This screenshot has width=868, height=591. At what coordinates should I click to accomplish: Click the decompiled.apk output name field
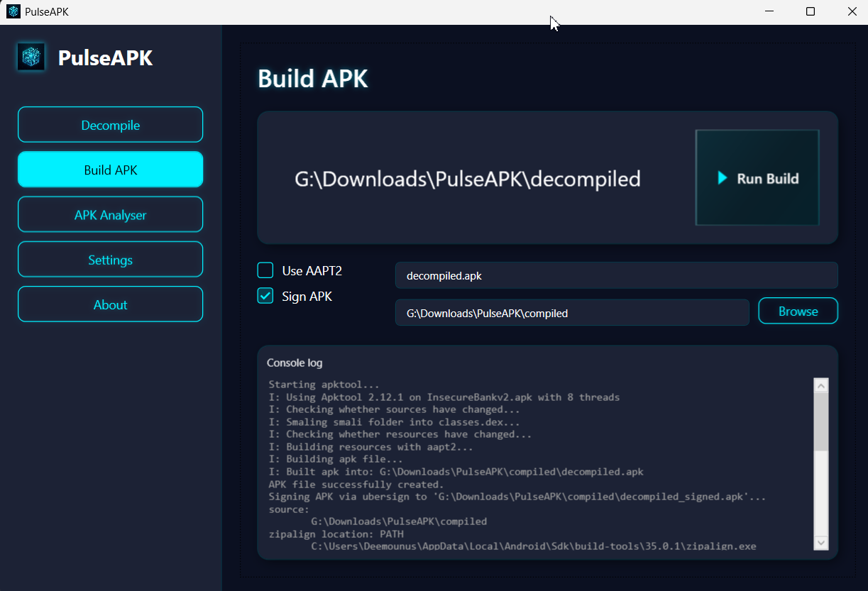click(x=616, y=275)
